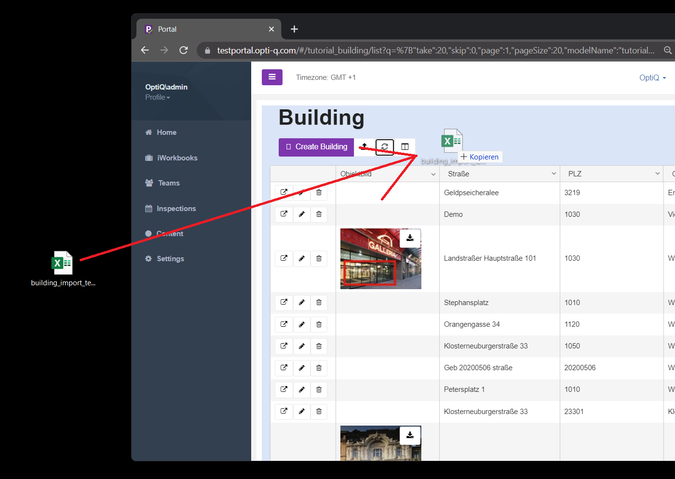Edit the Demo row with pencil icon

pos(301,214)
